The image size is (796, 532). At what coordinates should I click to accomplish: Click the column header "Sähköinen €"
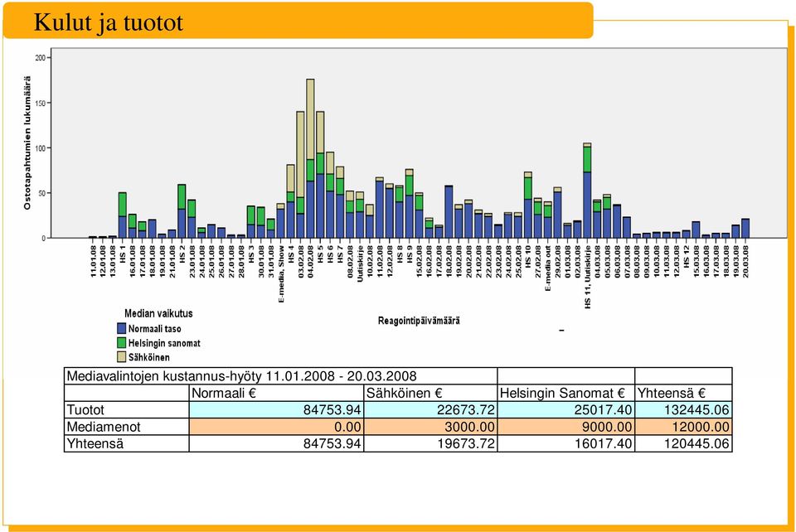(404, 393)
